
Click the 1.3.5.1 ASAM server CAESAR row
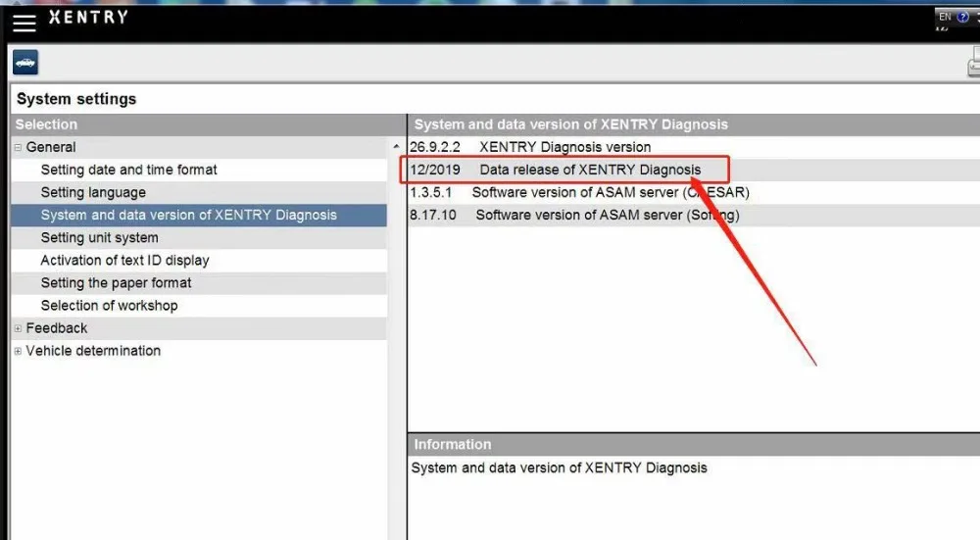click(694, 192)
